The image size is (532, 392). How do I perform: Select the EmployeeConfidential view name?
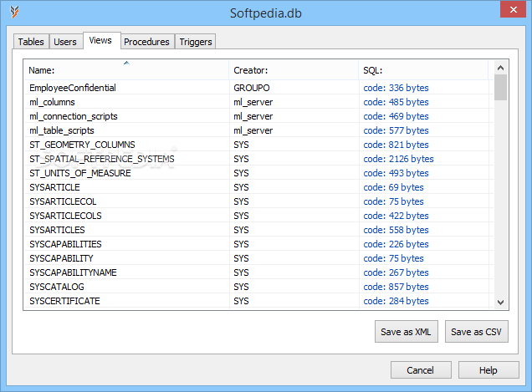[73, 88]
